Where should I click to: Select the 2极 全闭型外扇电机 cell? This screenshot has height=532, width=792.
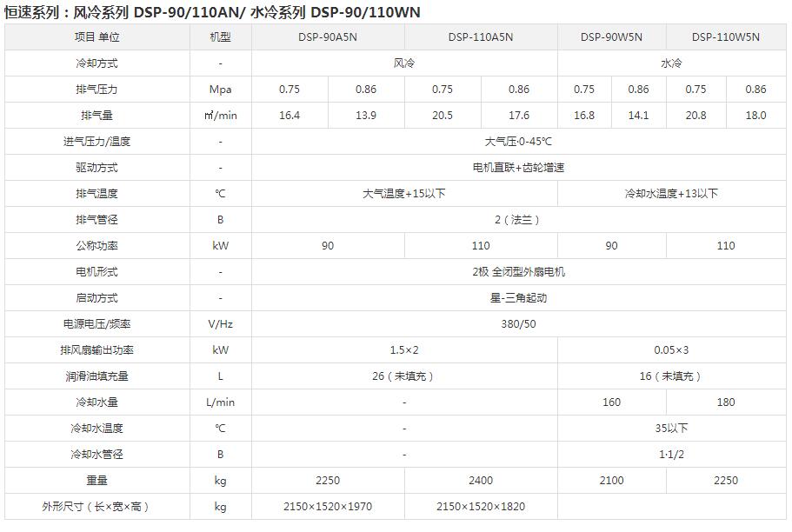coord(518,272)
